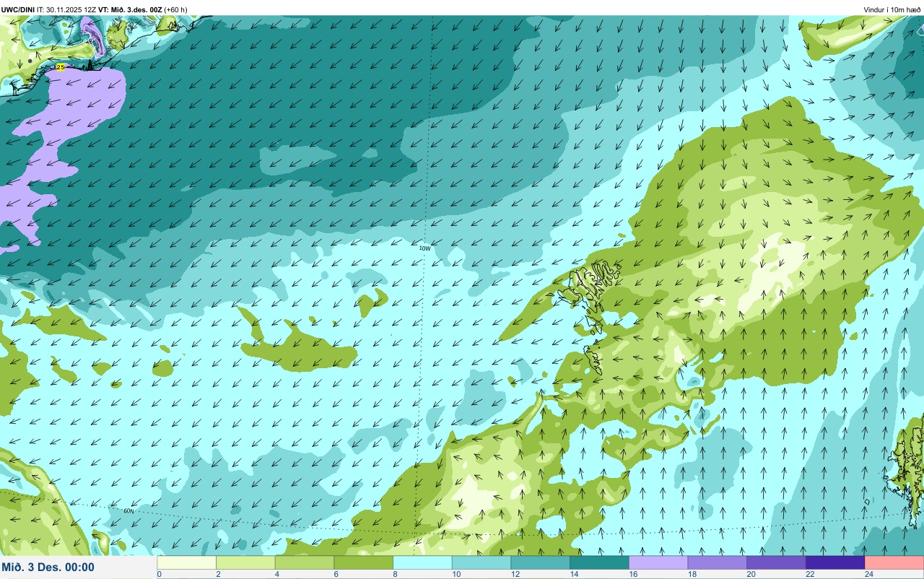Click the yellow 25 wind marker

click(x=60, y=67)
